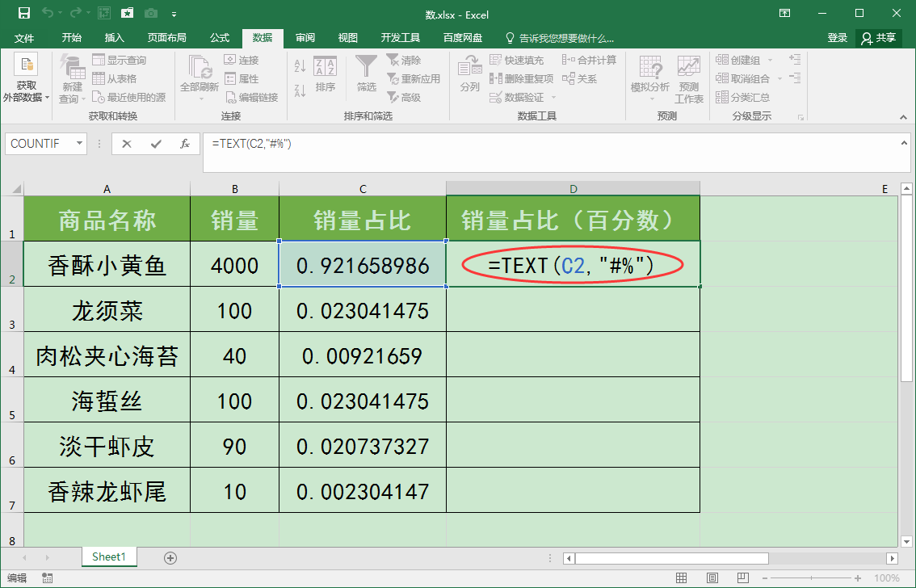This screenshot has height=588, width=916.
Task: Click the 登录 sign-in link
Action: (x=837, y=38)
